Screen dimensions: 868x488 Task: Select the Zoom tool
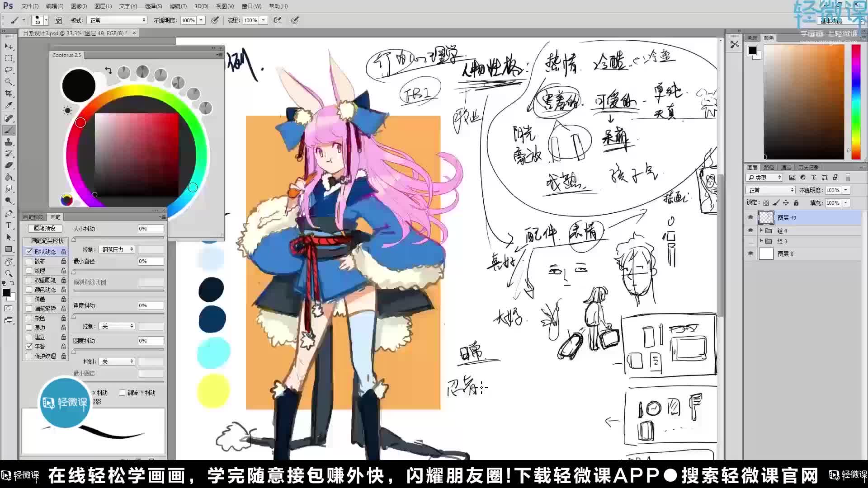[9, 273]
